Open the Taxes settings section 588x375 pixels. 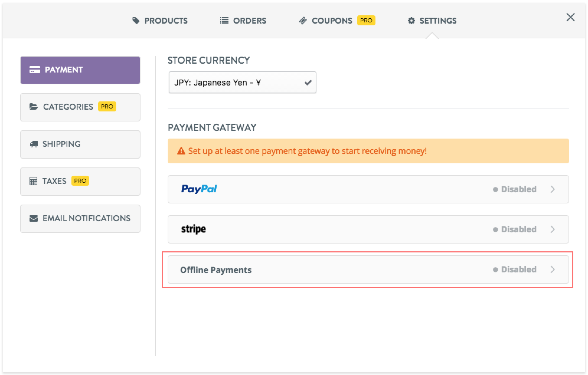pyautogui.click(x=80, y=181)
